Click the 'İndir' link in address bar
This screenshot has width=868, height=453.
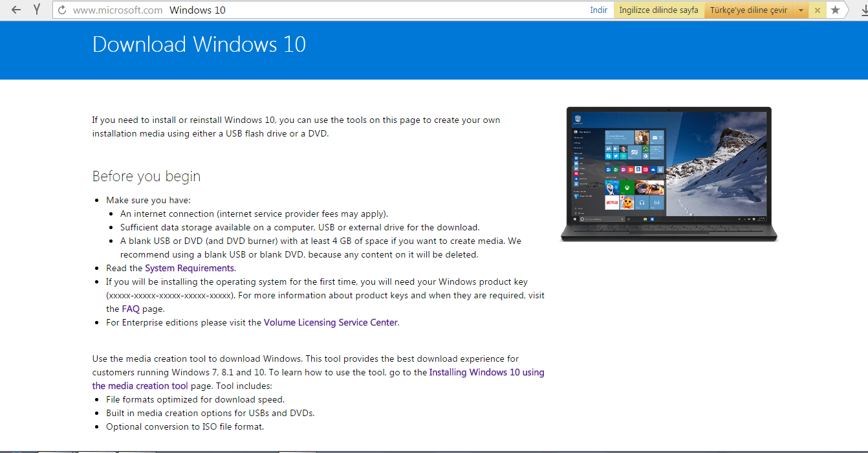click(599, 10)
